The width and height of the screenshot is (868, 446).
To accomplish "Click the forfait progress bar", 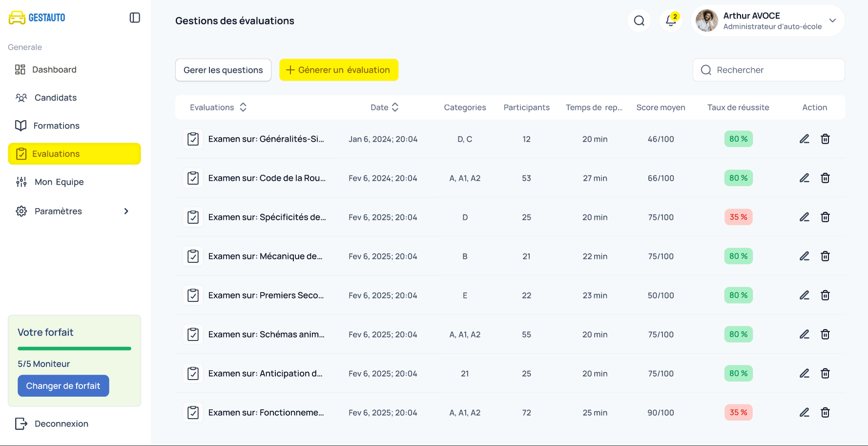I will click(74, 348).
